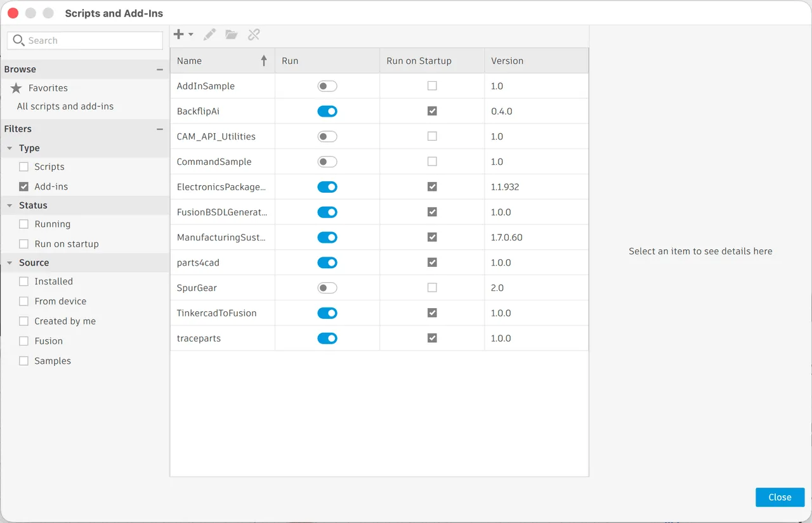Tick the Running status filter checkbox
812x523 pixels.
tap(23, 224)
